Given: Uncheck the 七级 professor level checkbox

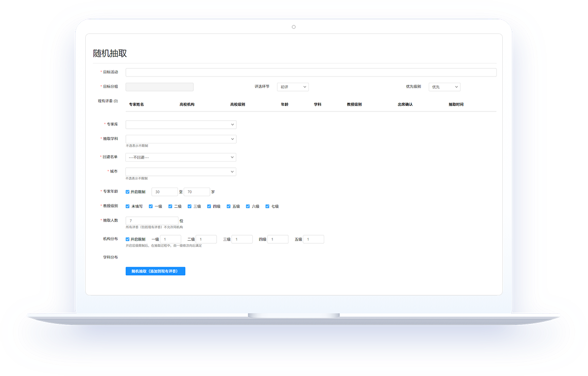Looking at the screenshot, I should [267, 207].
